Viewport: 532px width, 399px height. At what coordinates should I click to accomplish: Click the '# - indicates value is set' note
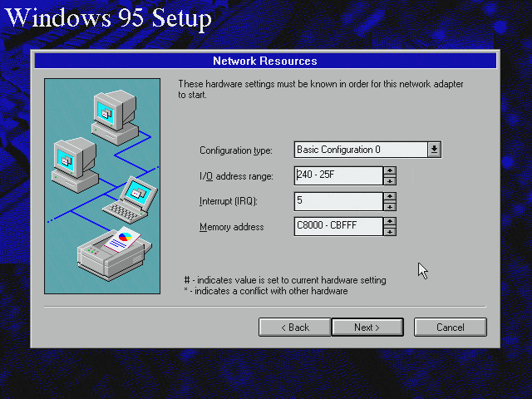pos(285,280)
